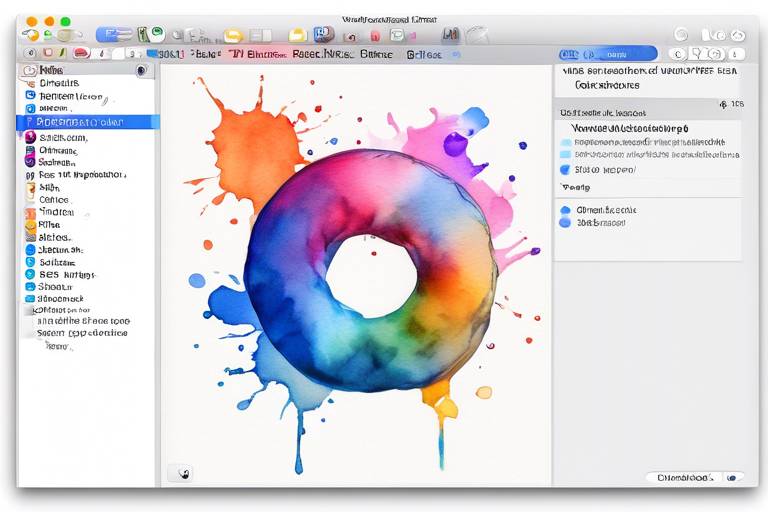This screenshot has height=512, width=768.
Task: Select the green pencil icon in the second toolbar
Action: (x=62, y=53)
